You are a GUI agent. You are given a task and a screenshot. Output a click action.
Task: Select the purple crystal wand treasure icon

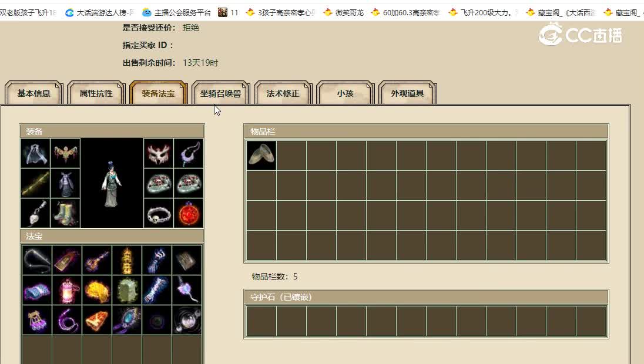tap(187, 290)
